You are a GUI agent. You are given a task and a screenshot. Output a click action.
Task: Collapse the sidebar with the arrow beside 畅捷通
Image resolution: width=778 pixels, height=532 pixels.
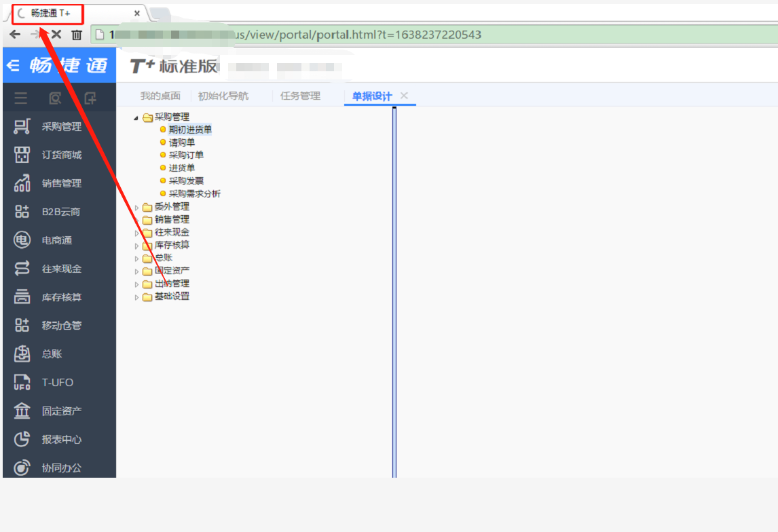pyautogui.click(x=14, y=65)
